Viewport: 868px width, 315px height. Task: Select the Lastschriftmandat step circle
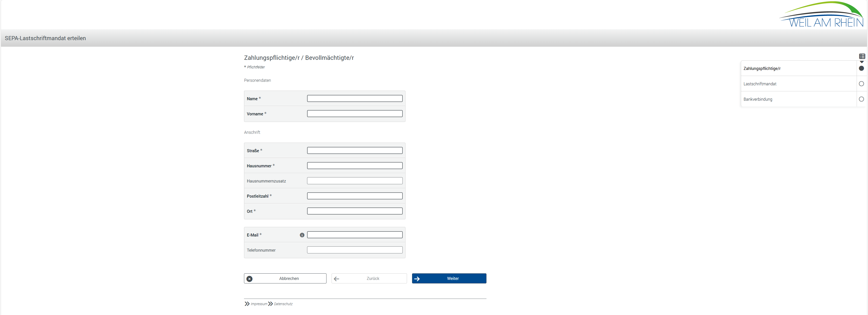861,84
